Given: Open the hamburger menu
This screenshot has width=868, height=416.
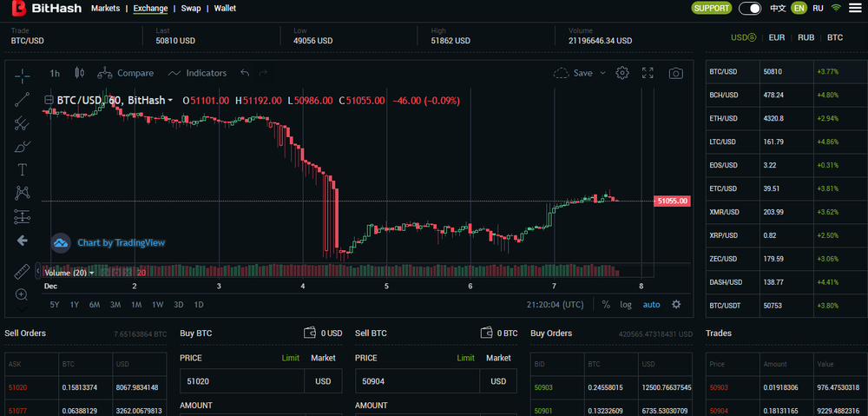Looking at the screenshot, I should (855, 9).
